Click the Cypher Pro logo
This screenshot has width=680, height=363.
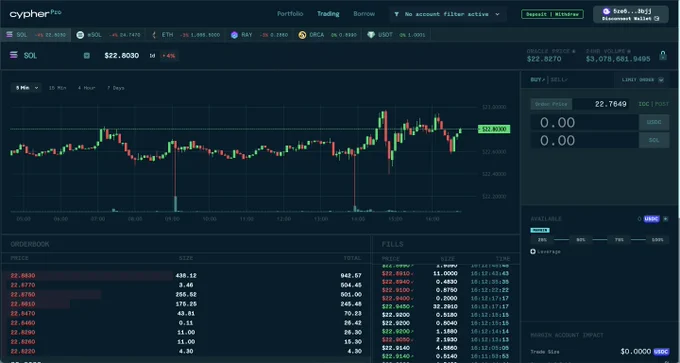(x=35, y=14)
